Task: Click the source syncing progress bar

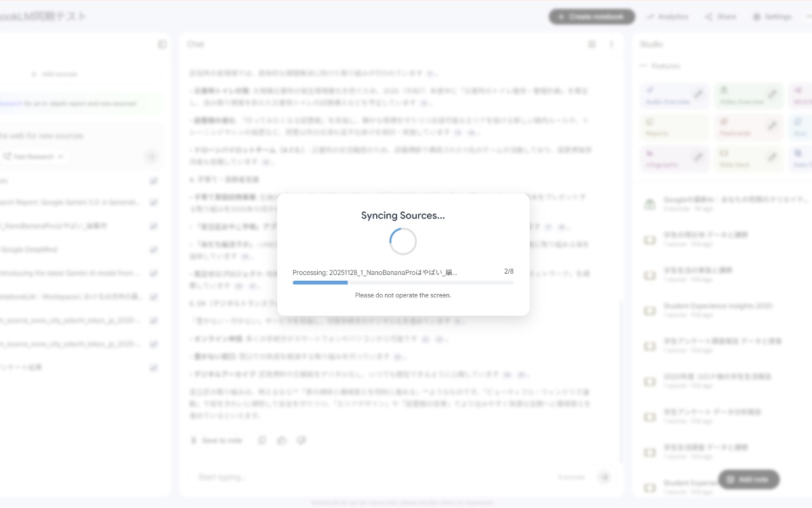Action: (x=403, y=283)
